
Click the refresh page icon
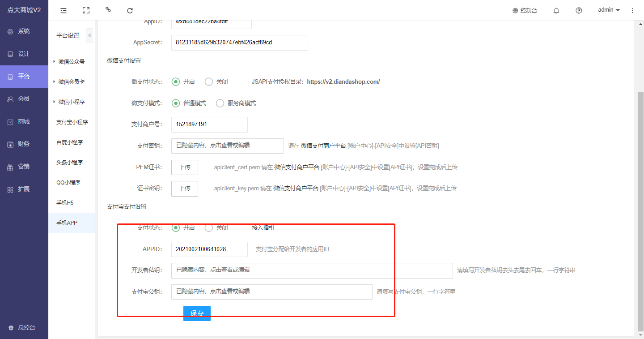point(130,10)
